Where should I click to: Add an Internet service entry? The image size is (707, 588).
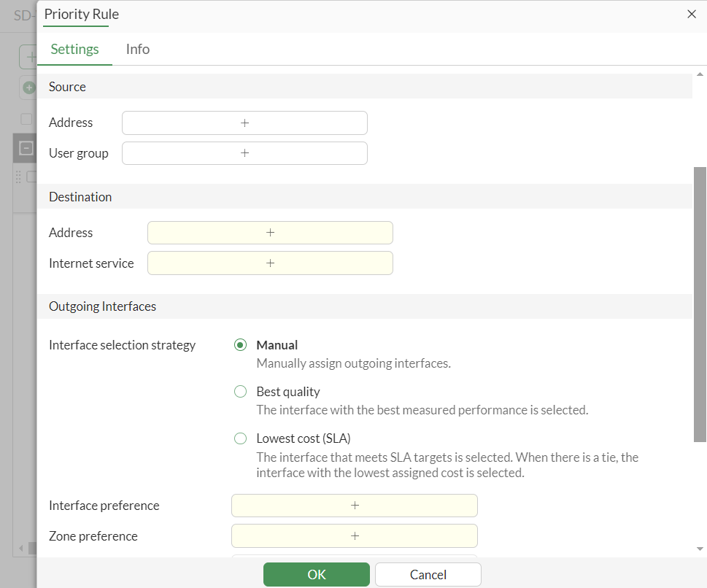tap(270, 263)
